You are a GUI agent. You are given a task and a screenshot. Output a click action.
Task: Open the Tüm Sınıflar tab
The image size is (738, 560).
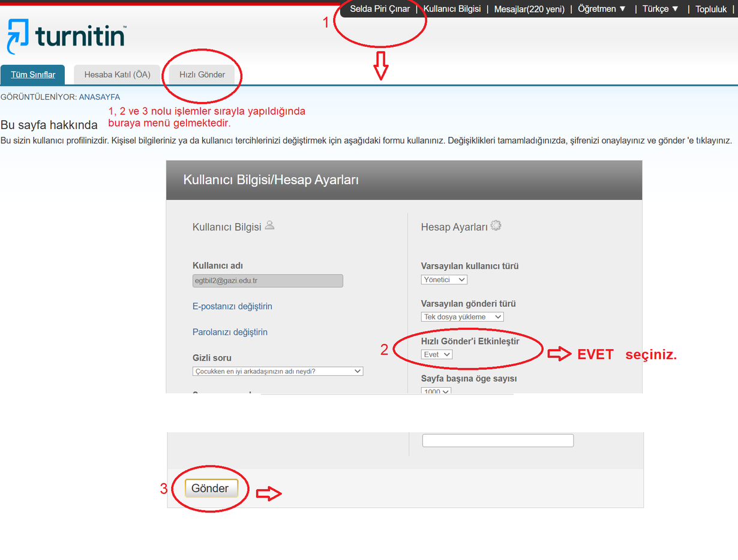tap(33, 74)
